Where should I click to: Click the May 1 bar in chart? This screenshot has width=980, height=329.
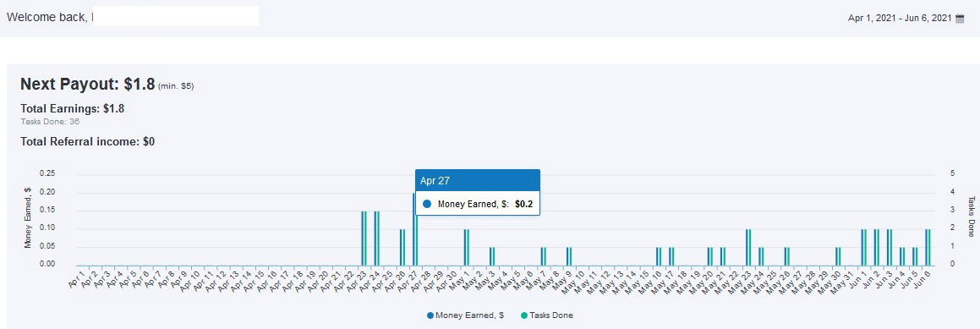point(466,247)
